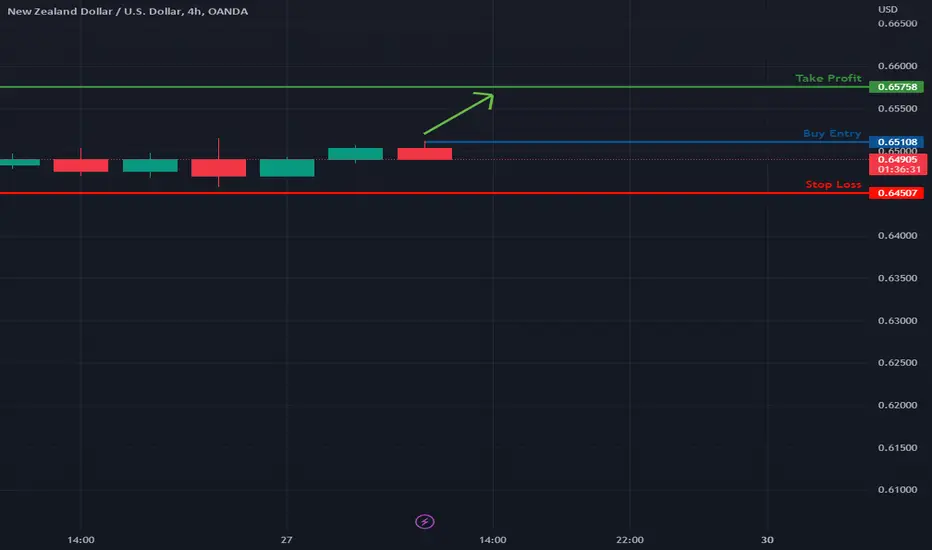This screenshot has height=550, width=932.
Task: Click the Stop Loss label
Action: coord(833,184)
